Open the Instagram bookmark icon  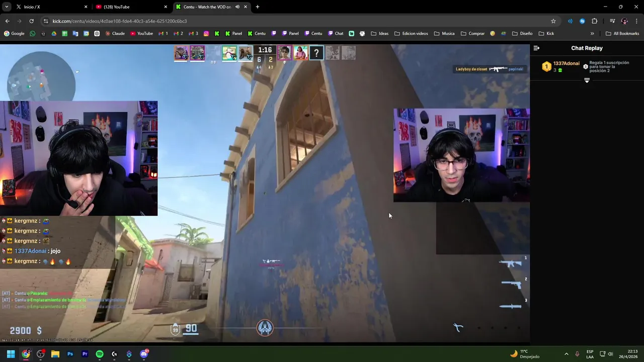coord(206,34)
